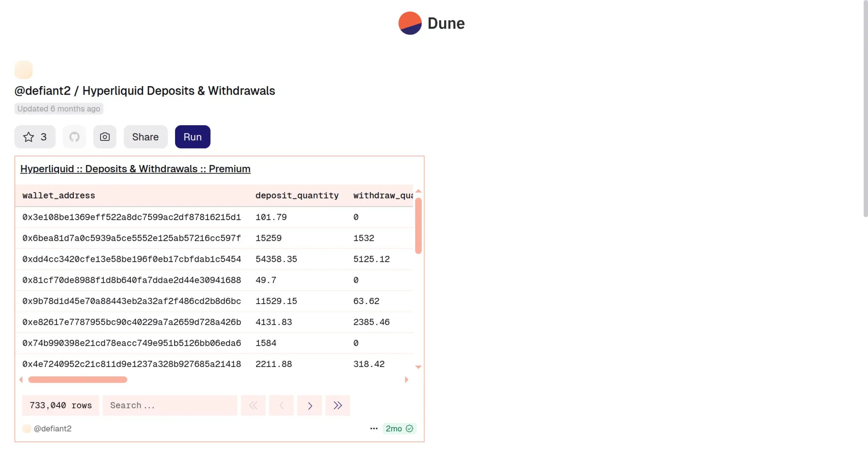Image resolution: width=868 pixels, height=456 pixels.
Task: Click the horizontal table scrollbar thumb
Action: 78,380
